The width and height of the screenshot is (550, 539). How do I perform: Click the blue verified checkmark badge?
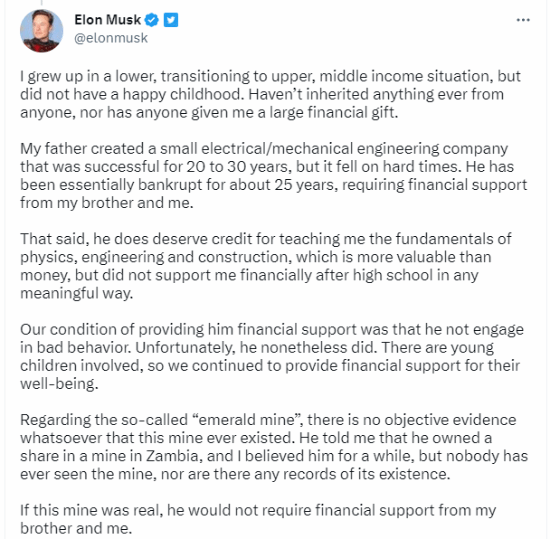(152, 20)
